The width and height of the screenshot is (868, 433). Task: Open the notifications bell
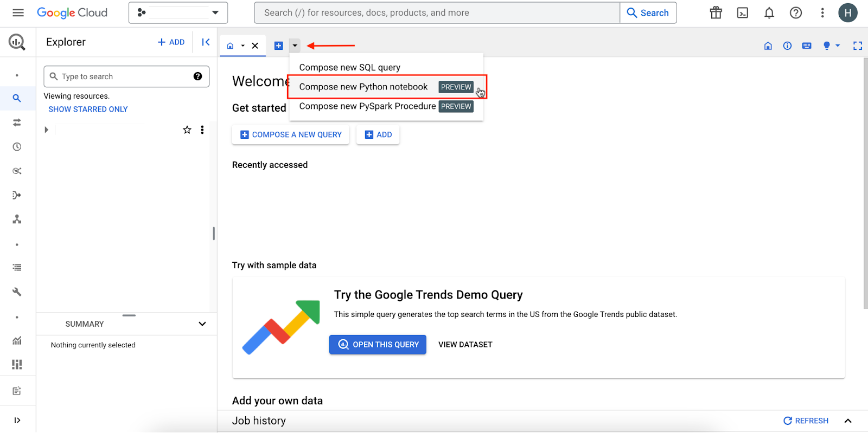coord(769,12)
